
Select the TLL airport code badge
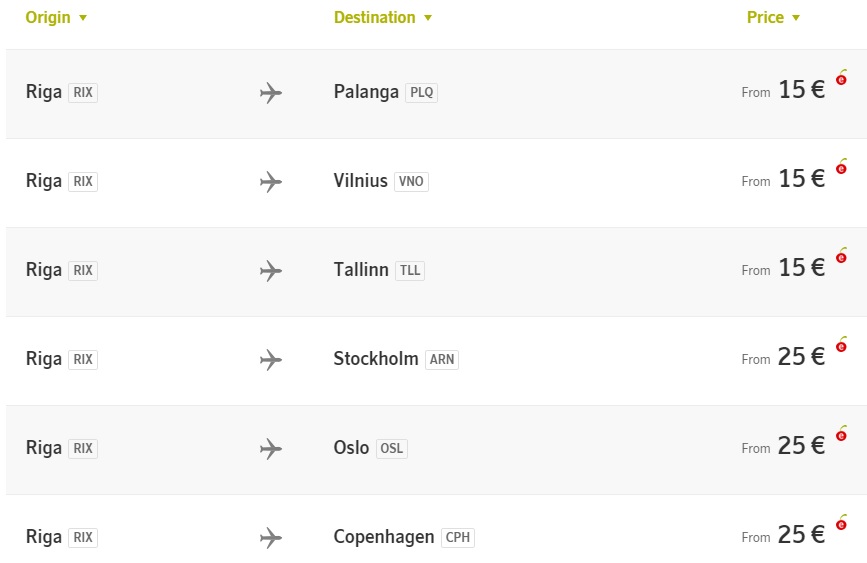[x=410, y=270]
